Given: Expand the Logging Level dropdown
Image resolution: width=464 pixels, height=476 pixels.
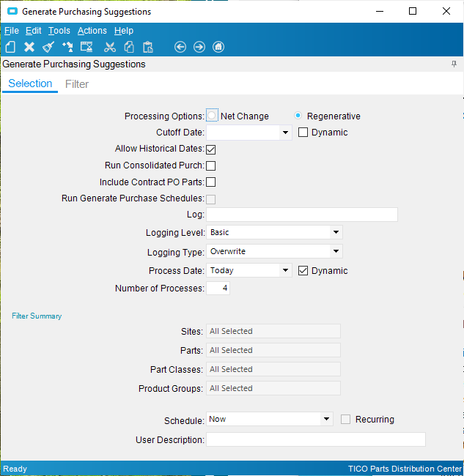Looking at the screenshot, I should pyautogui.click(x=336, y=232).
